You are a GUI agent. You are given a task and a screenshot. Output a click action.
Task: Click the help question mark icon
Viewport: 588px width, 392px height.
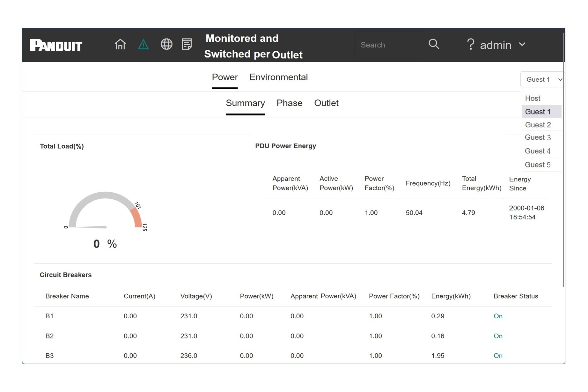pos(470,45)
